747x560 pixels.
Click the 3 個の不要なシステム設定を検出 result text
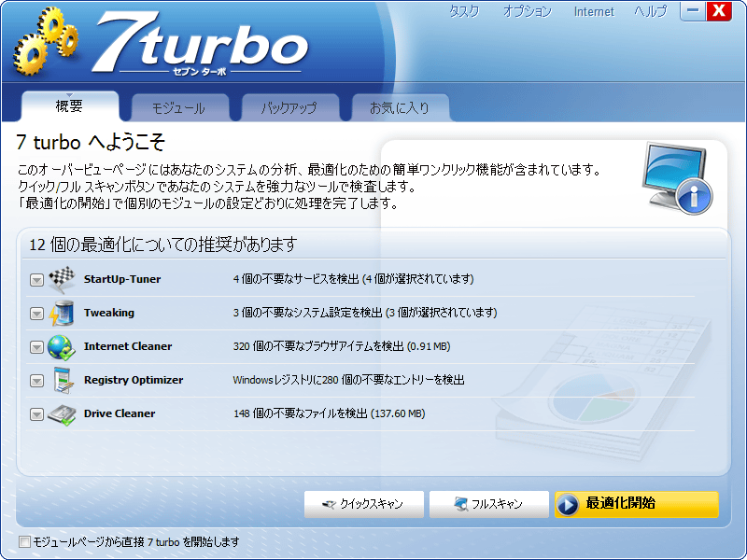point(365,313)
